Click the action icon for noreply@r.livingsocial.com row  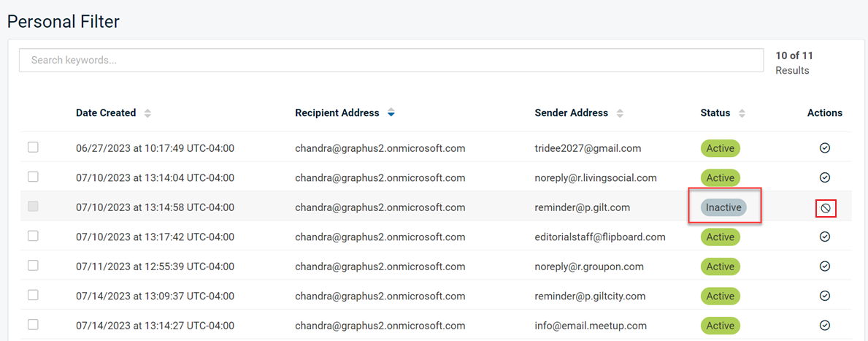[824, 177]
